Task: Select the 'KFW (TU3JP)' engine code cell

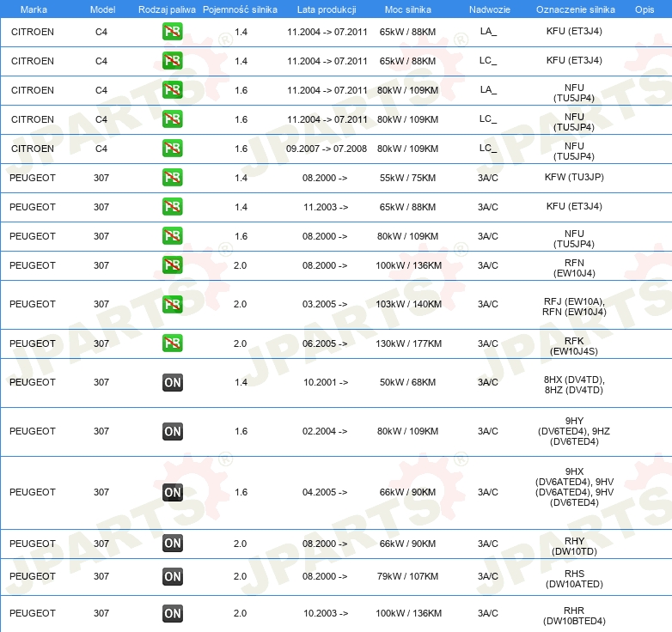Action: coord(574,177)
